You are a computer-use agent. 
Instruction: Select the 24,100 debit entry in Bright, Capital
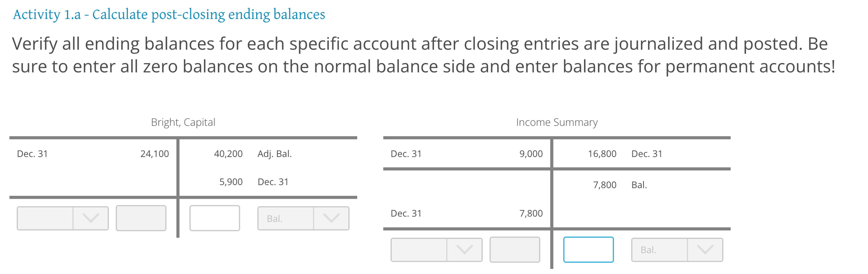(155, 154)
